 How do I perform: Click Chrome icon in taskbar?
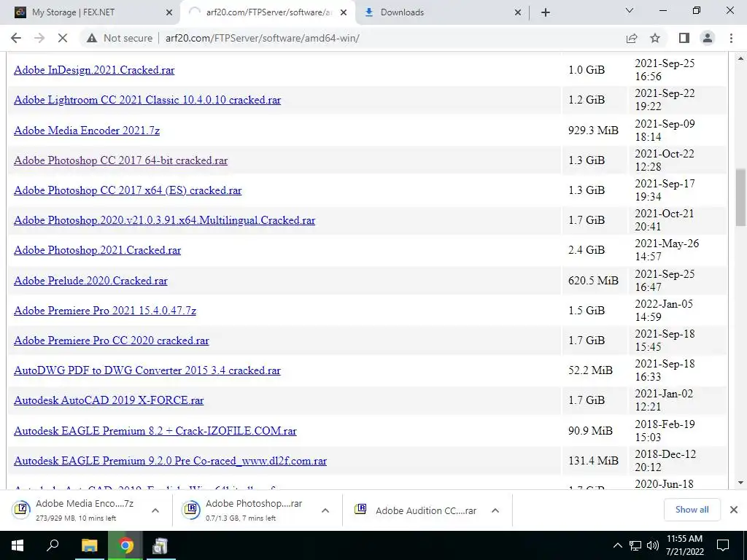[125, 545]
